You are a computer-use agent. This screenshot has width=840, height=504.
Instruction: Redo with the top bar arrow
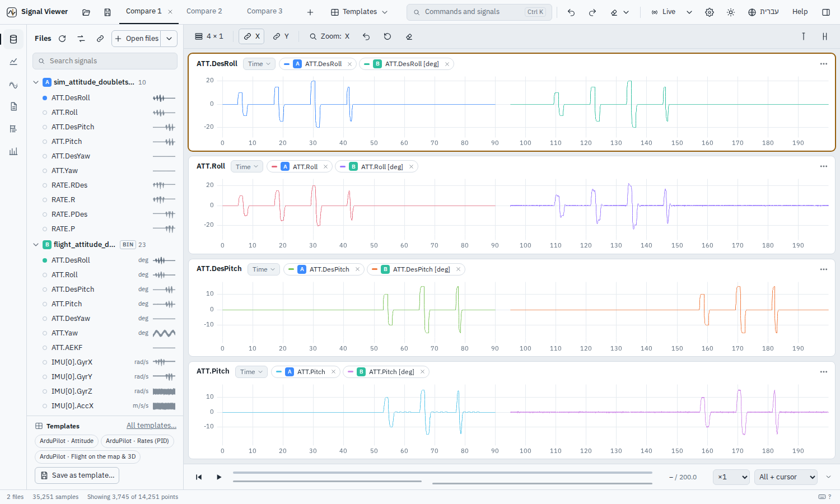[592, 12]
